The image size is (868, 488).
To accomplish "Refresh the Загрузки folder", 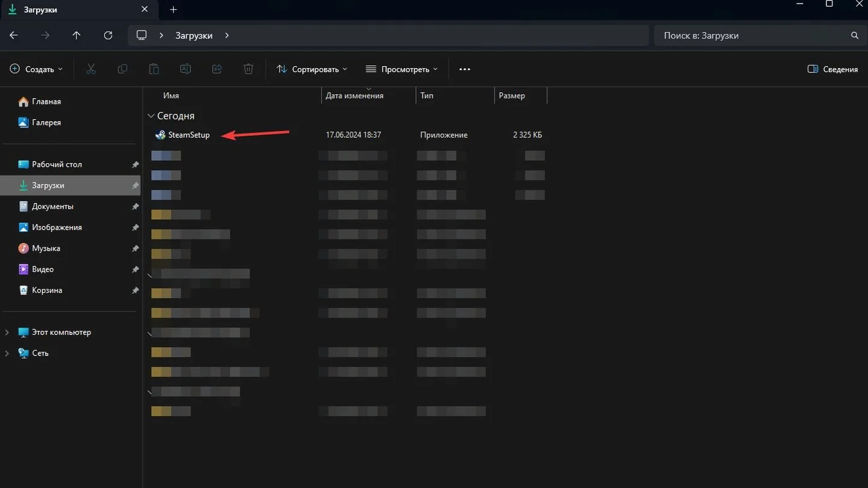I will [x=108, y=36].
